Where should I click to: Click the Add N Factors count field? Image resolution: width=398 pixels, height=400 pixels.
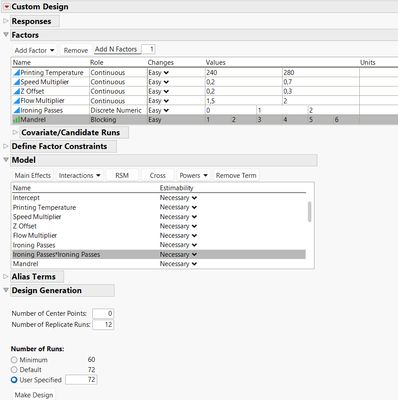click(x=149, y=49)
